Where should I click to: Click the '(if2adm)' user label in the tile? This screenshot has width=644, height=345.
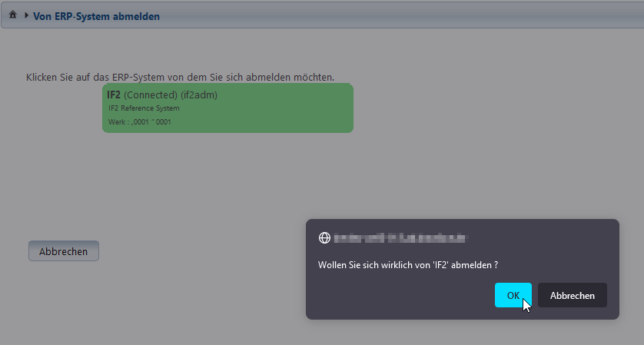click(x=200, y=95)
